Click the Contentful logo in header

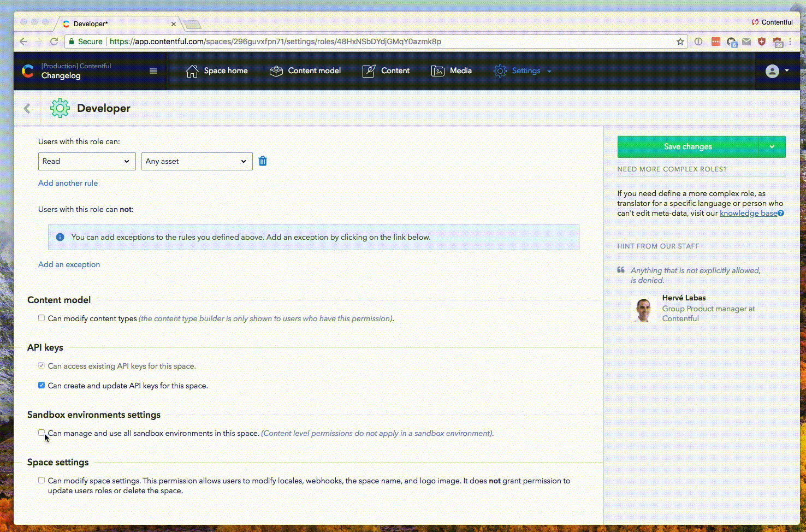28,71
